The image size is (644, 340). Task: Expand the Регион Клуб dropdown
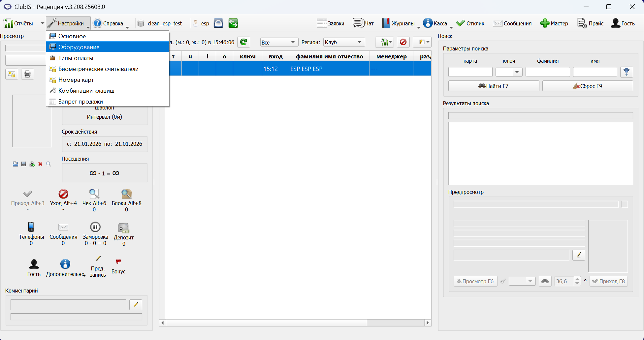tap(360, 42)
